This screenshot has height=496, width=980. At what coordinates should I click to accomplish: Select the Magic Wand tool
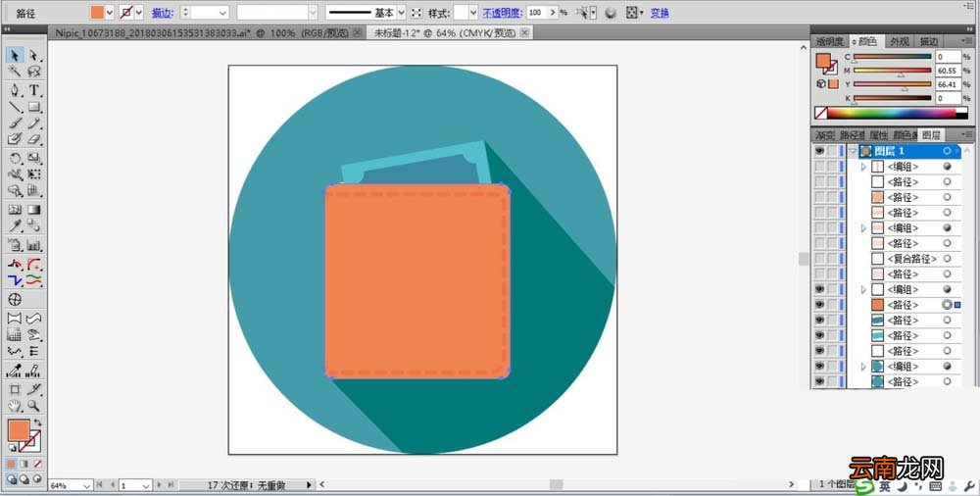point(15,72)
